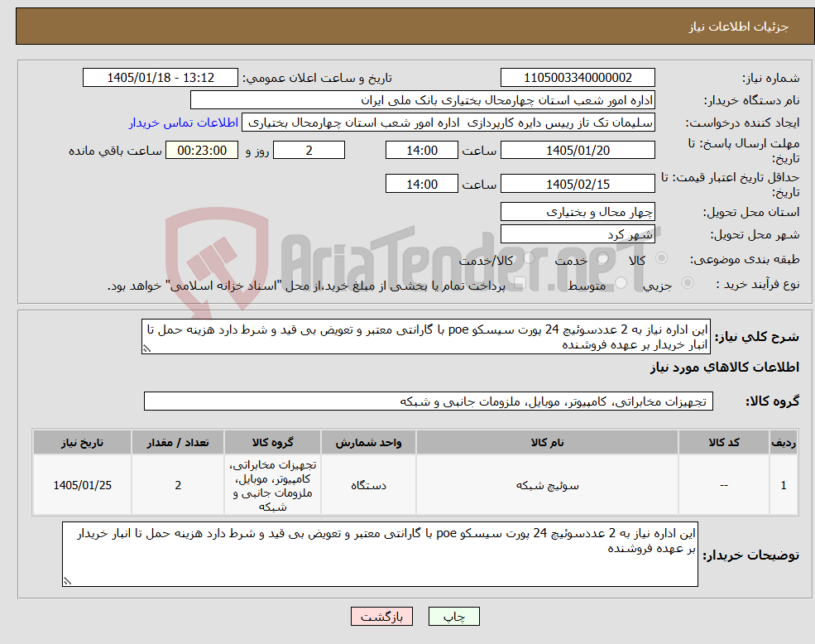Viewport: 815px width, 644px height.
Task: Click the جزئیات اطلاعات نیاز page title
Action: (x=739, y=26)
